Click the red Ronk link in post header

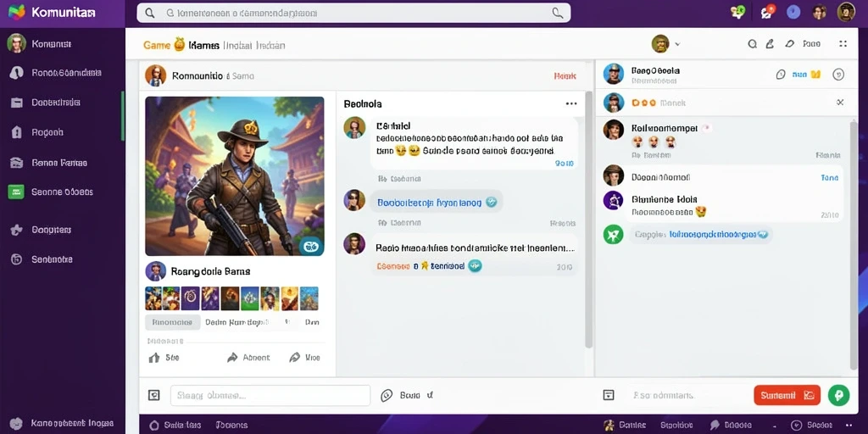(x=565, y=75)
